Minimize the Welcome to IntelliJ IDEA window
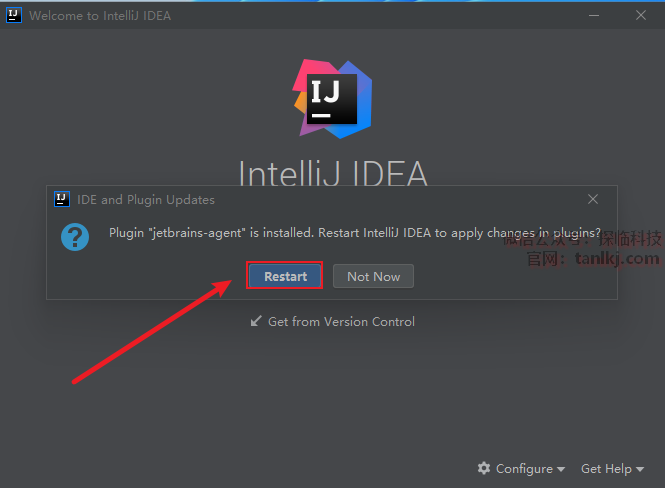The width and height of the screenshot is (665, 488). (594, 15)
